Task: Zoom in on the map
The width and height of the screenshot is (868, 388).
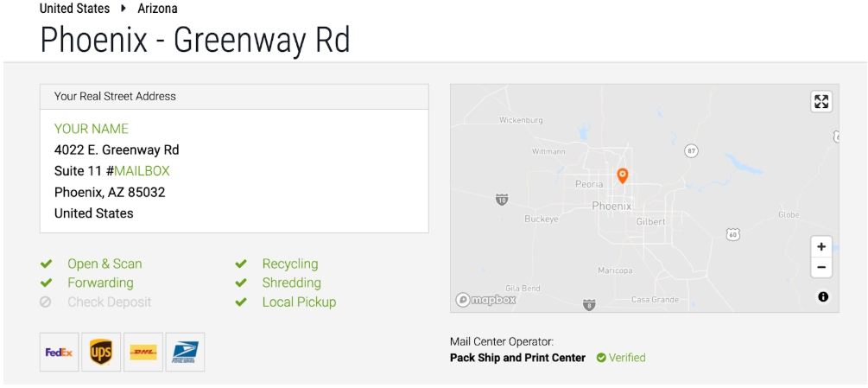Action: point(821,247)
